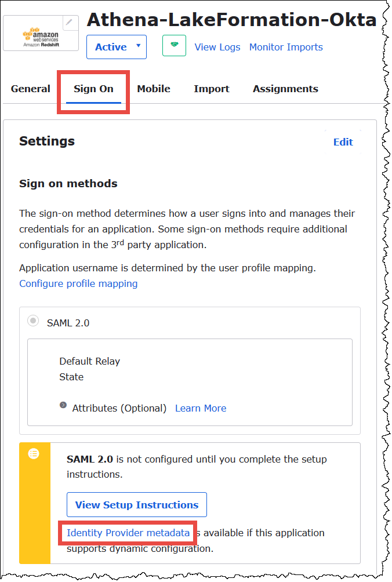Switch to the Import tab
The height and width of the screenshot is (582, 392).
tap(212, 89)
